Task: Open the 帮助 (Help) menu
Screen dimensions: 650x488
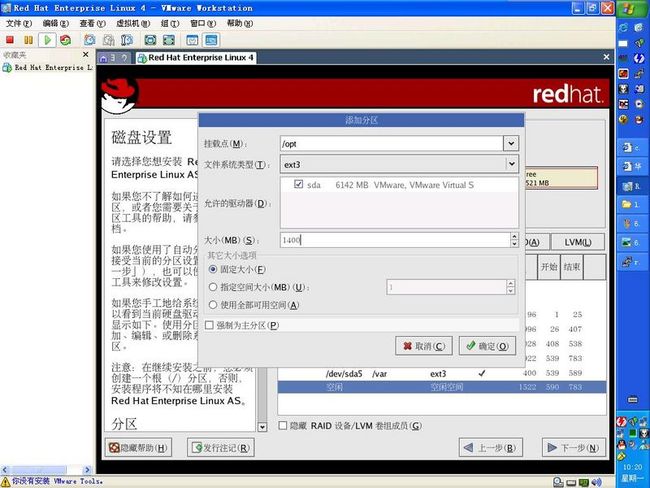Action: point(240,23)
